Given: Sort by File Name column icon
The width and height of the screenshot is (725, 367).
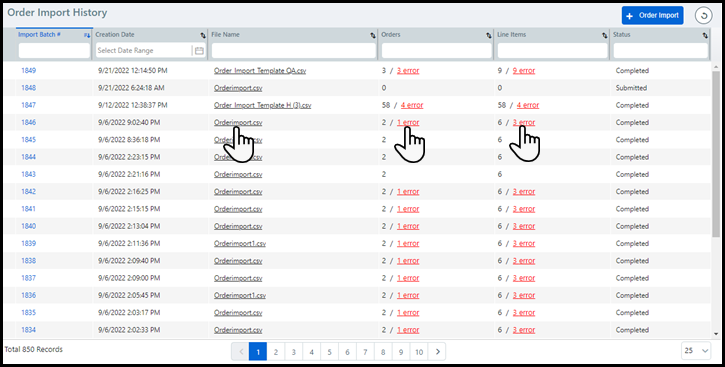Looking at the screenshot, I should click(x=373, y=35).
